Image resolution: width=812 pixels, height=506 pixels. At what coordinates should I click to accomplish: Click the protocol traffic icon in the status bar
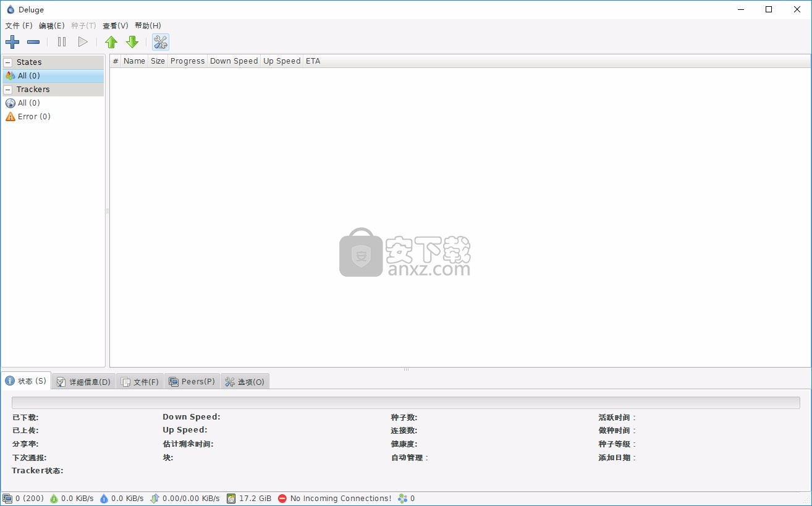point(154,498)
